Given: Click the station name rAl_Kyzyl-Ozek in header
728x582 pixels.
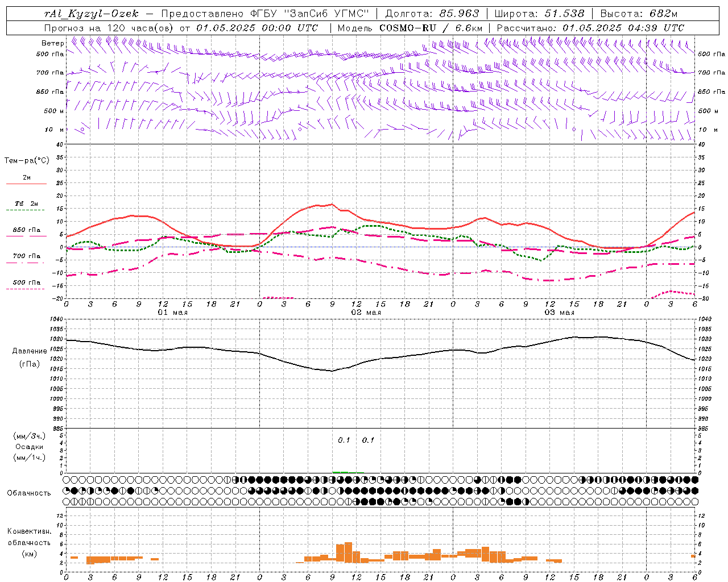Looking at the screenshot, I should click(x=91, y=14).
